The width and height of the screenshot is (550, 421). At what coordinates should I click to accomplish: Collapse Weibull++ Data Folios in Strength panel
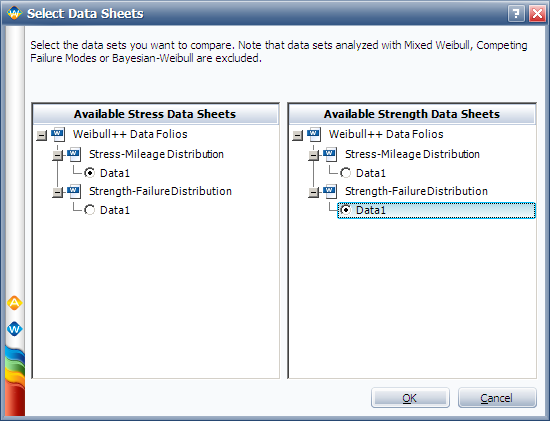(x=297, y=135)
